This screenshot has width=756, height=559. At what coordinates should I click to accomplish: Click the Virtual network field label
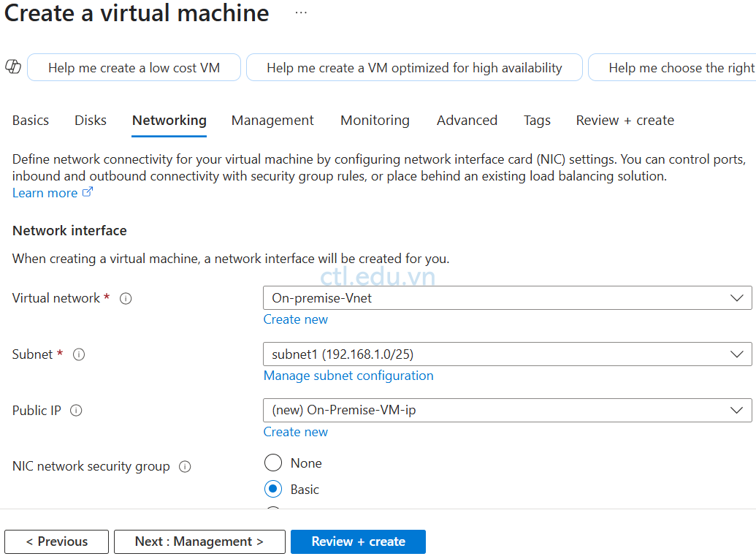pos(56,298)
